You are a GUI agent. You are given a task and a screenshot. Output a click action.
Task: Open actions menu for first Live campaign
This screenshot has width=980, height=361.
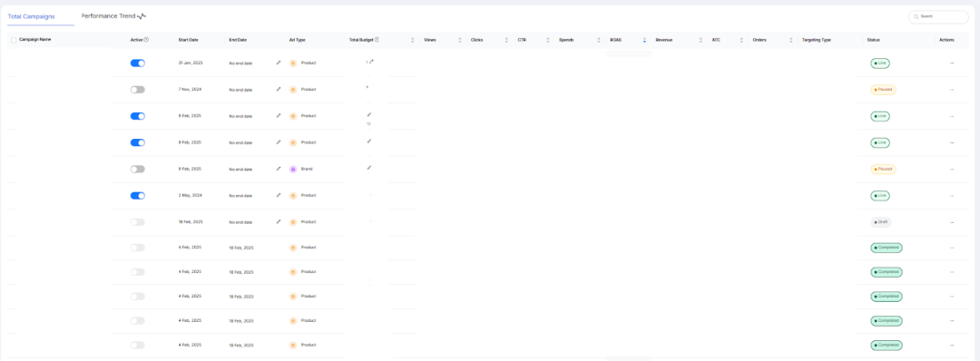coord(952,63)
